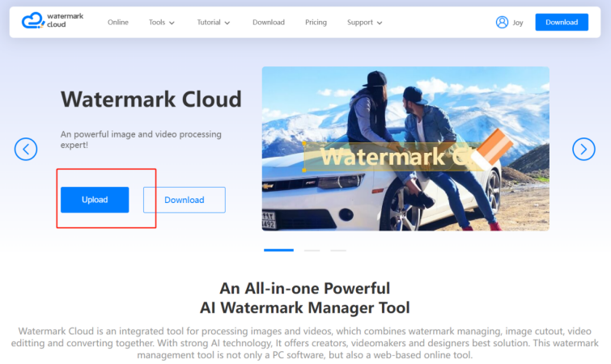Select the second carousel indicator

(x=312, y=250)
